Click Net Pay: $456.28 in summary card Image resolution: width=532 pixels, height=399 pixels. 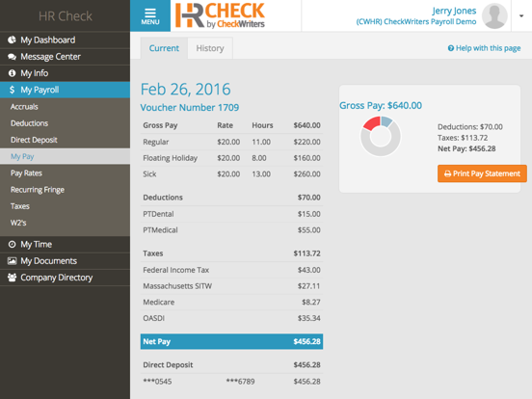tap(466, 148)
